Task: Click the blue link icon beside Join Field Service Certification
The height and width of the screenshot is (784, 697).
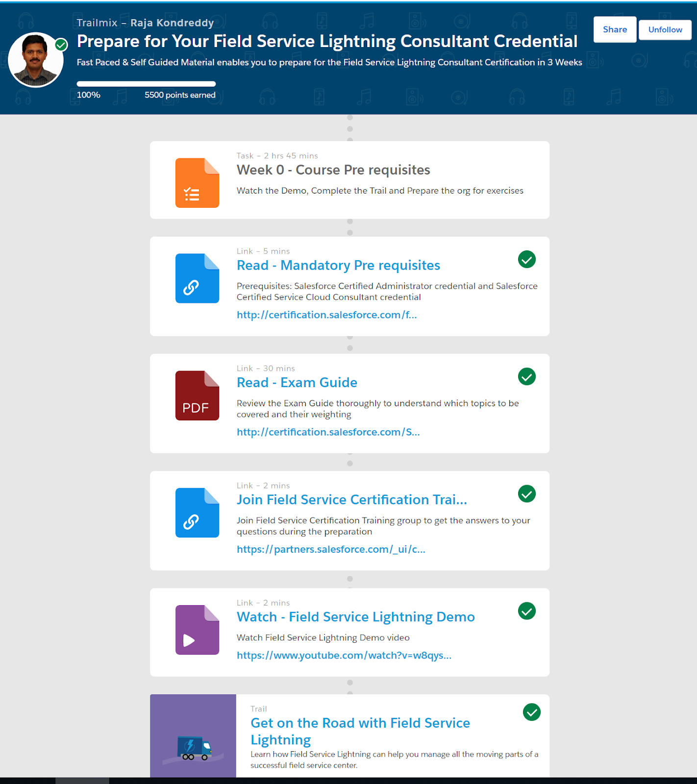Action: (x=197, y=513)
